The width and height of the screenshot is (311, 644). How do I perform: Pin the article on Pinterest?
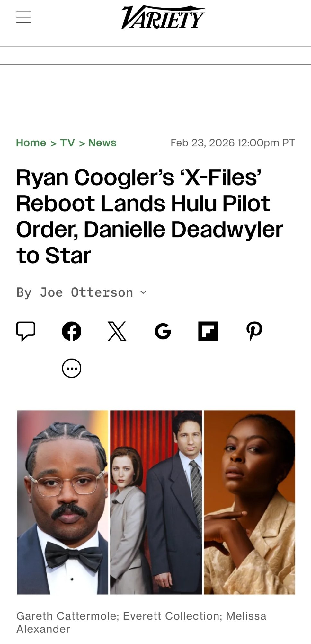pyautogui.click(x=254, y=331)
